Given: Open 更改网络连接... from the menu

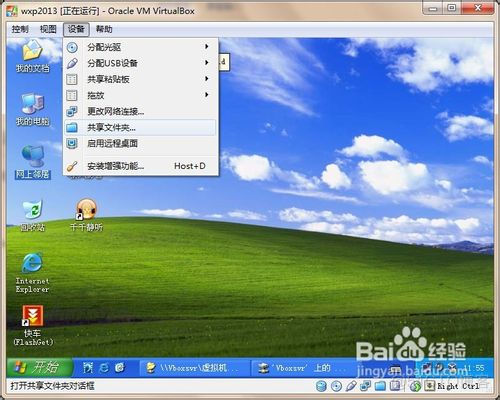Looking at the screenshot, I should point(140,111).
